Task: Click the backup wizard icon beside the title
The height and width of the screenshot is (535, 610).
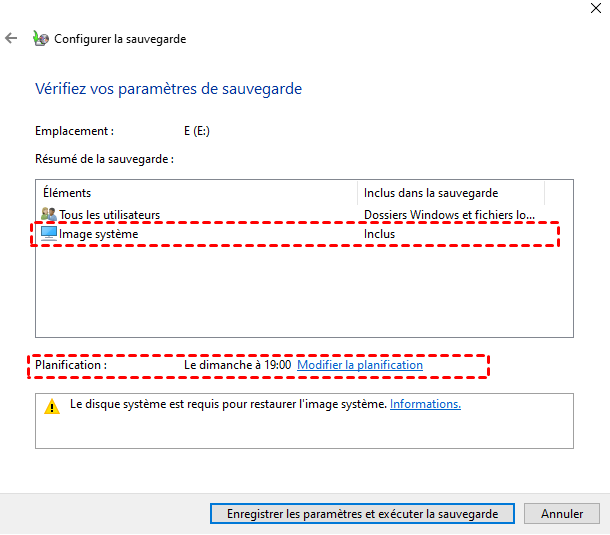Action: tap(40, 39)
